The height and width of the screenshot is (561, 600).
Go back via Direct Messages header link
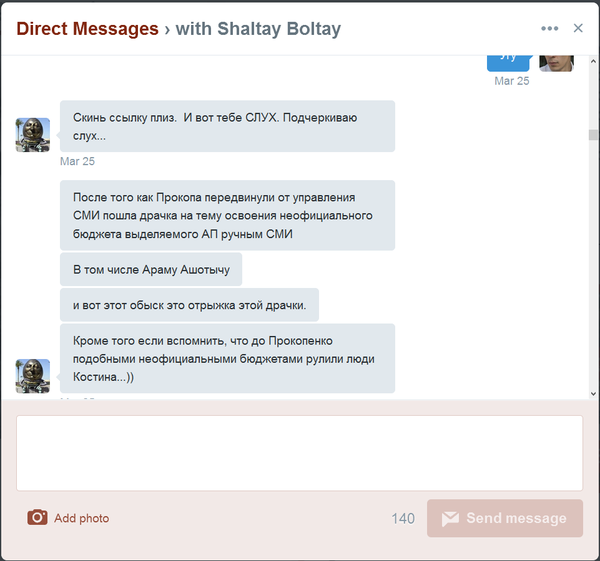(87, 29)
